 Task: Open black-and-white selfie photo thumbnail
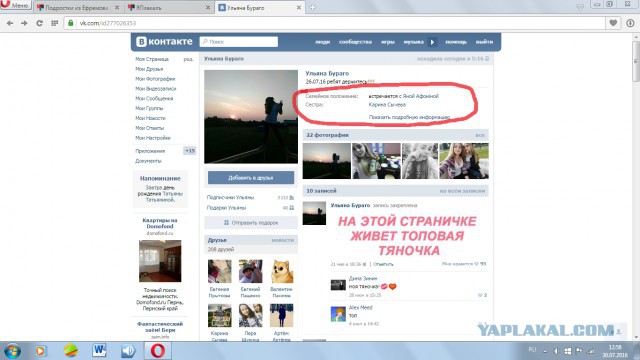click(420, 161)
